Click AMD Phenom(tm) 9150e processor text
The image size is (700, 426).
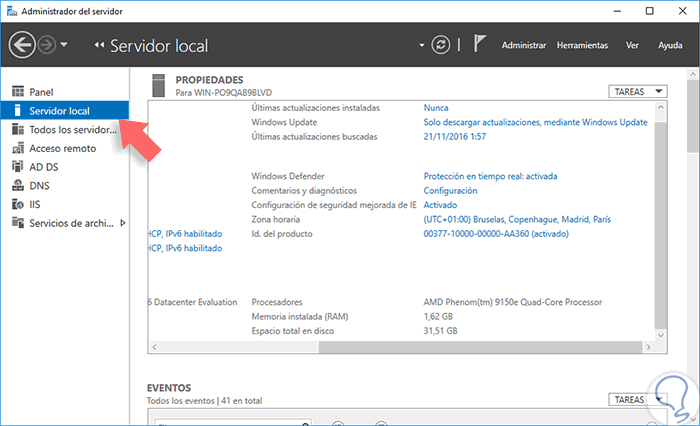tap(512, 302)
